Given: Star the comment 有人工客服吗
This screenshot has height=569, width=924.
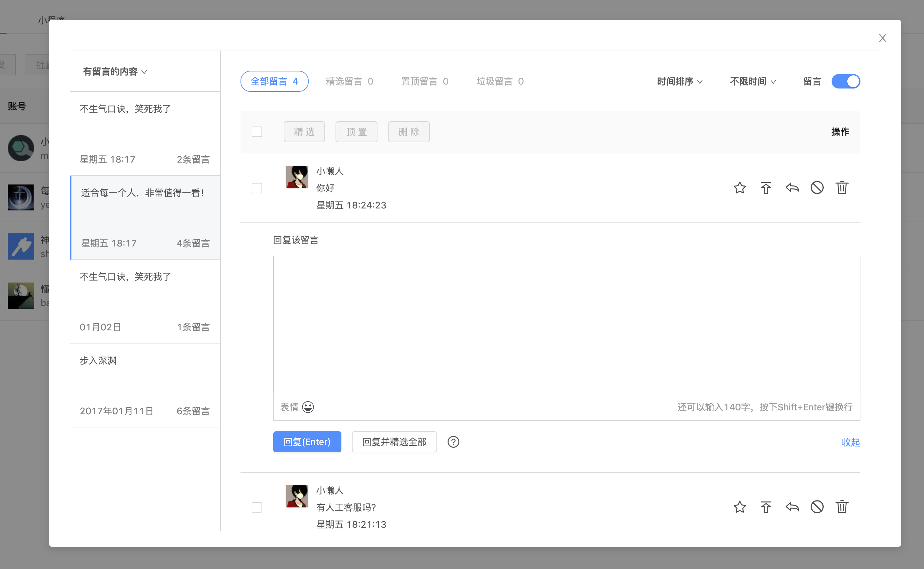Looking at the screenshot, I should 740,507.
